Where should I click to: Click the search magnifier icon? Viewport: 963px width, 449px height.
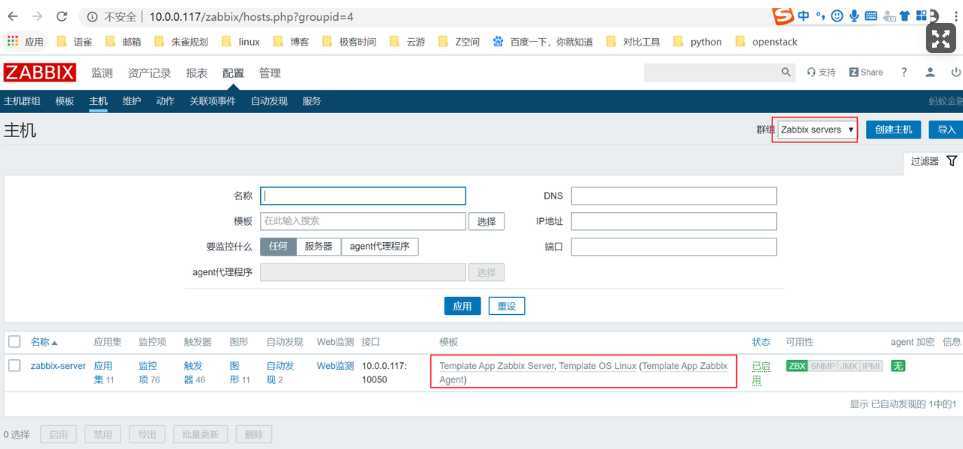786,72
